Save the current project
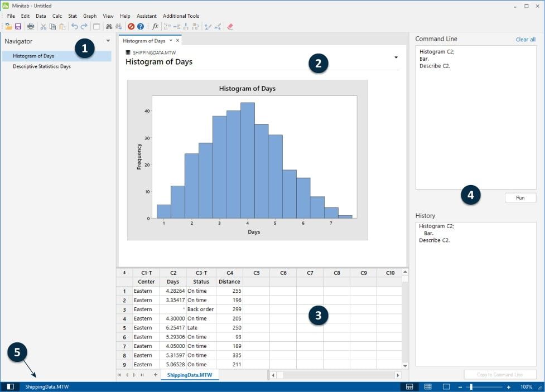Screen dimensions: 545x392 click(x=18, y=26)
